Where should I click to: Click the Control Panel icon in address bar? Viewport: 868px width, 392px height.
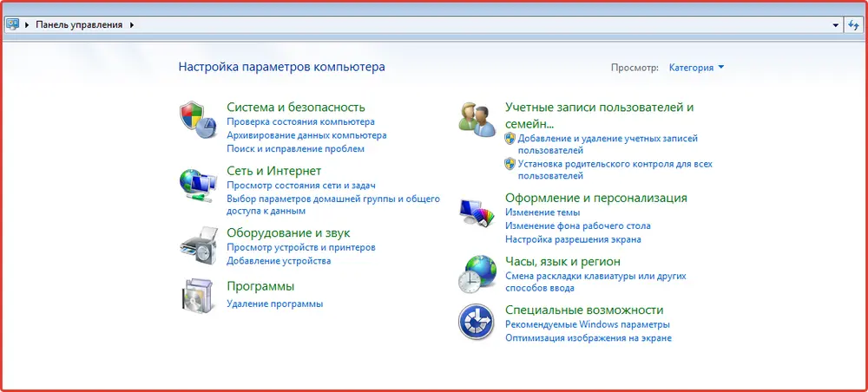(x=13, y=25)
